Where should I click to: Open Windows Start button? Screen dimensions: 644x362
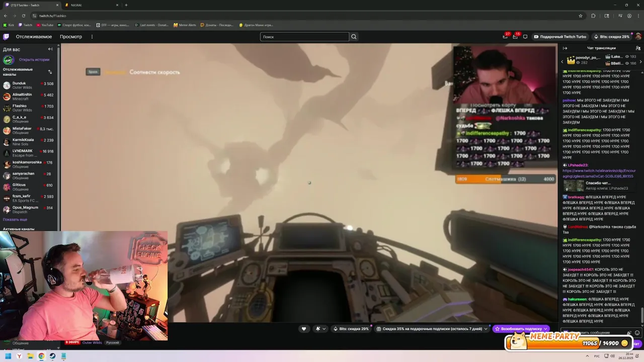8,356
